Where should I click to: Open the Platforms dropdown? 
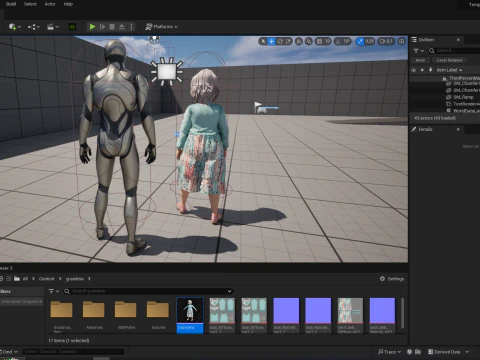162,27
